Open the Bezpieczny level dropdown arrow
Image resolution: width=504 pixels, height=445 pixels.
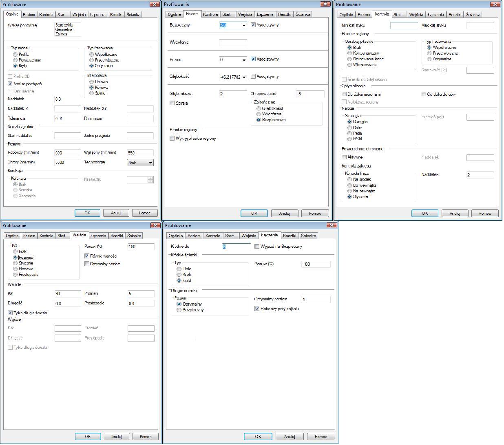(244, 25)
